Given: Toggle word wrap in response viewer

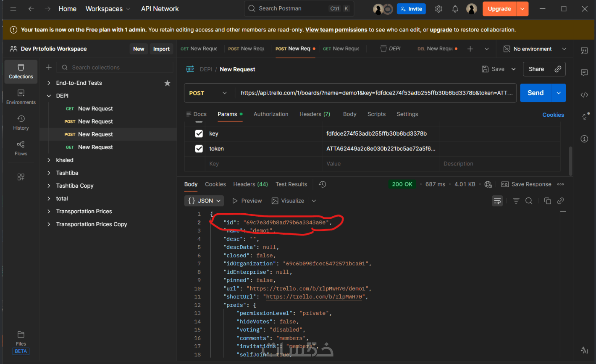Looking at the screenshot, I should pos(497,201).
